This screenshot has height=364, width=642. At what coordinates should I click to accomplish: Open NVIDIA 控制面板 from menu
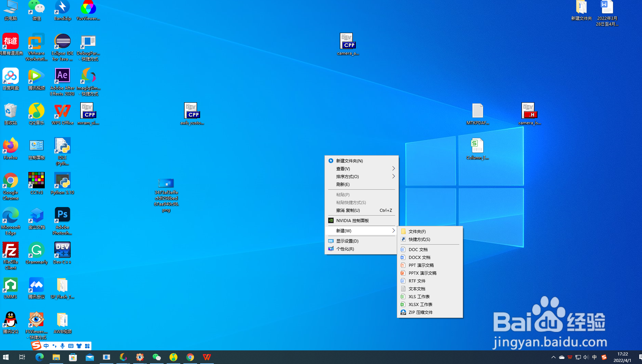[x=361, y=220]
